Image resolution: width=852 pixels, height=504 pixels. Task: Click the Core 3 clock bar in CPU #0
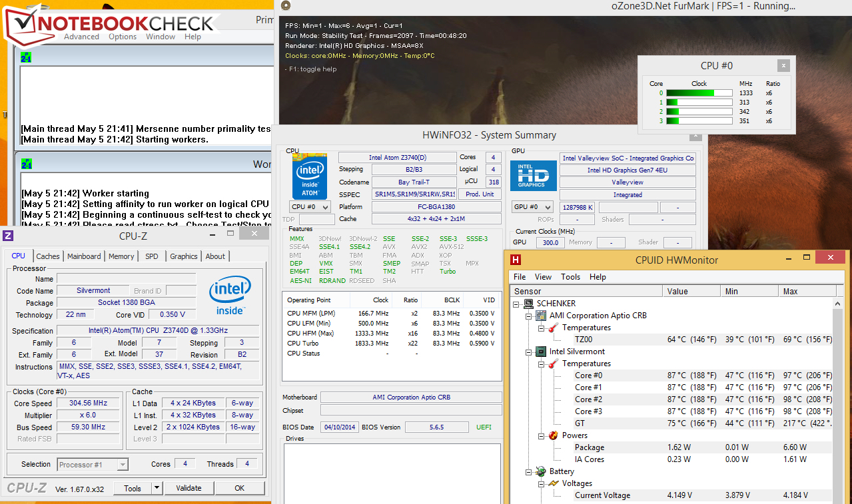point(699,121)
